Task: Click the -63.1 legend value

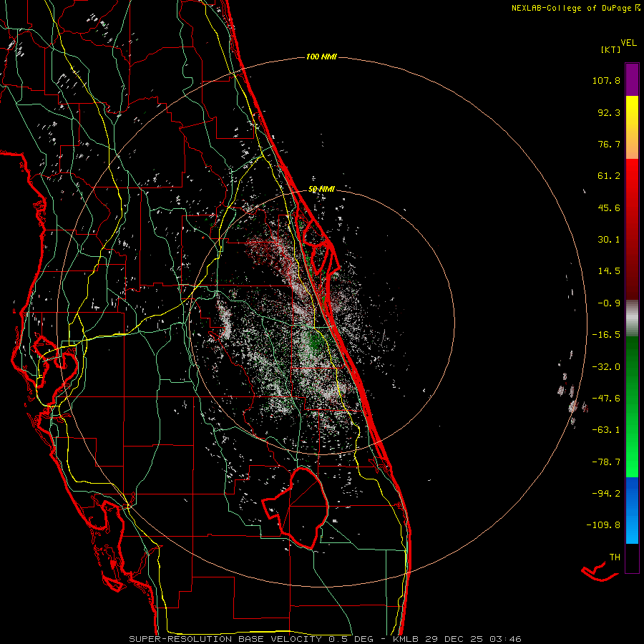Action: click(606, 430)
